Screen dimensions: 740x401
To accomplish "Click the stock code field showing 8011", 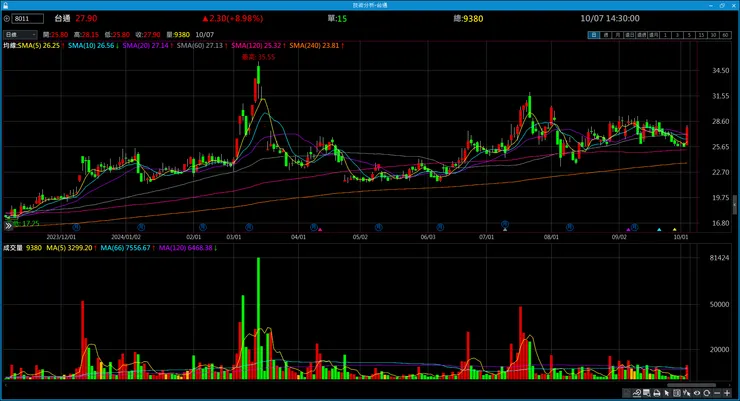I will (27, 18).
